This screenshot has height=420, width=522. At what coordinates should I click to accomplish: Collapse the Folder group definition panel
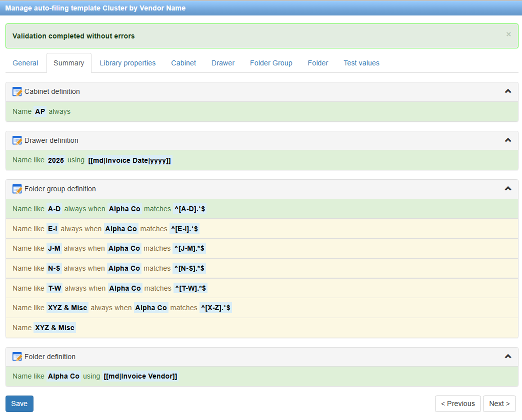click(x=508, y=189)
